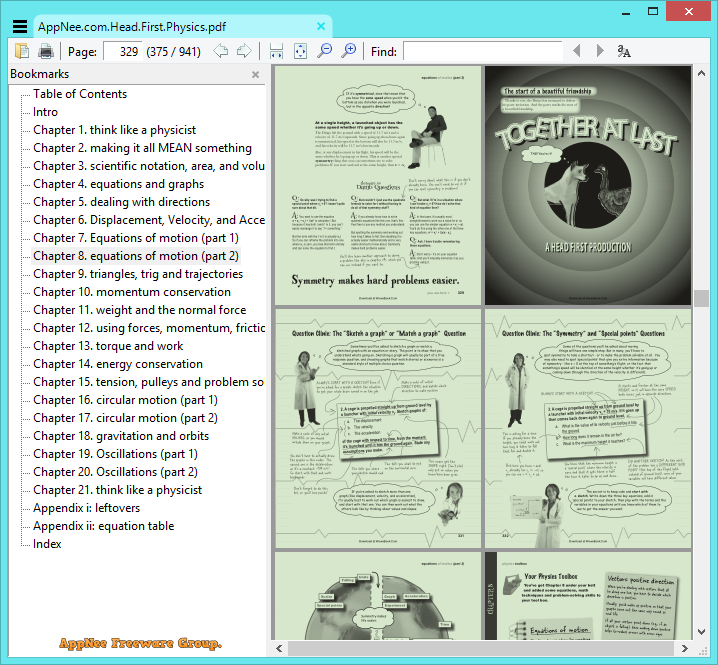
Task: Click horizontal scrollbar right arrow
Action: click(685, 649)
